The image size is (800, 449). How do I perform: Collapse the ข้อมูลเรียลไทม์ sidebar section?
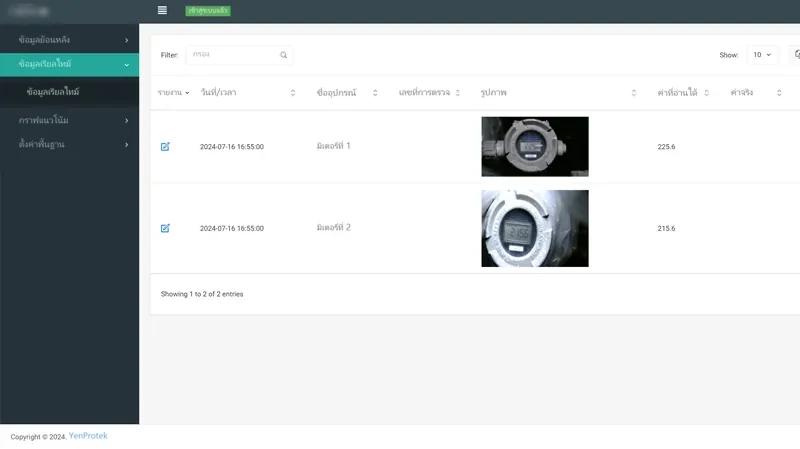(69, 64)
